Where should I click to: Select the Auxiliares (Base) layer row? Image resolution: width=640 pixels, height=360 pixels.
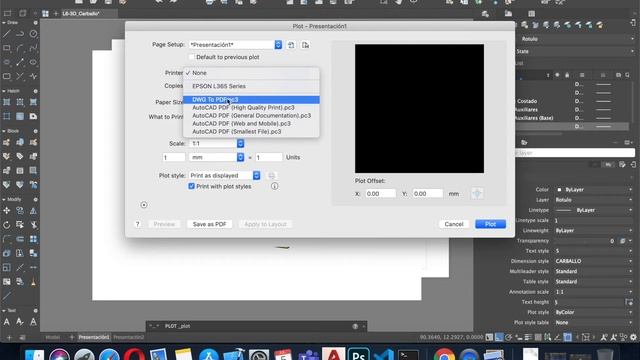[571, 118]
